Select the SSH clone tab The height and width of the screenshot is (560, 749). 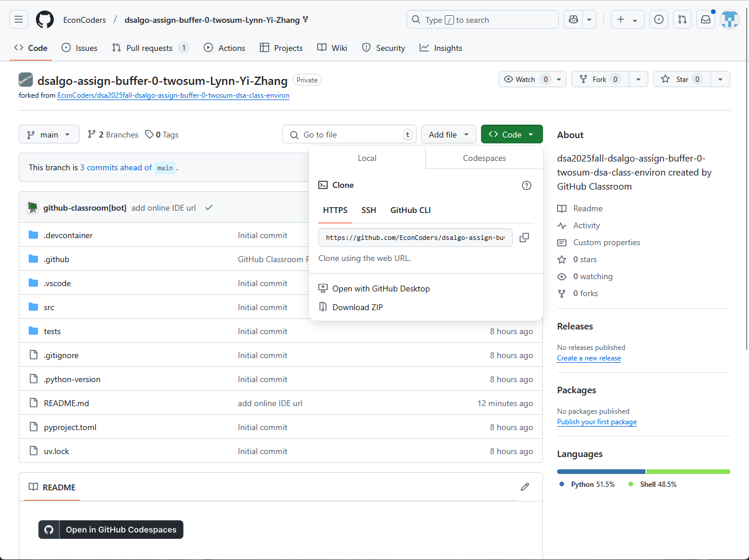pos(369,210)
